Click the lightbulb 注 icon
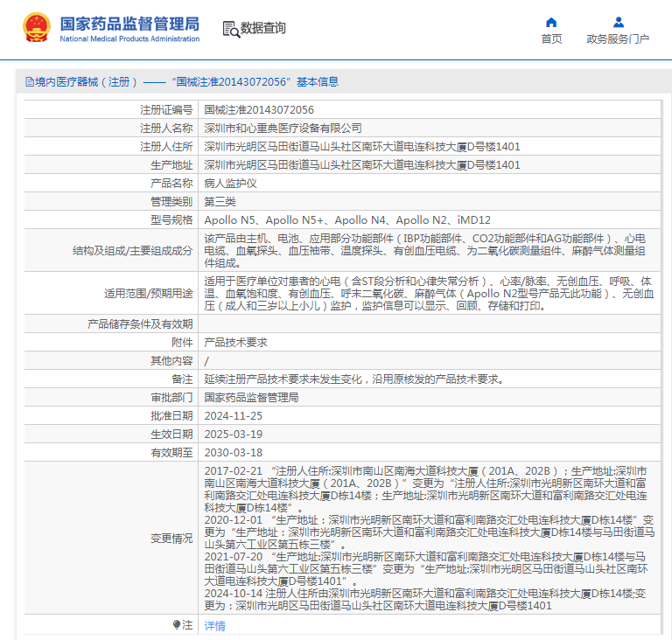The width and height of the screenshot is (672, 640). click(x=177, y=624)
